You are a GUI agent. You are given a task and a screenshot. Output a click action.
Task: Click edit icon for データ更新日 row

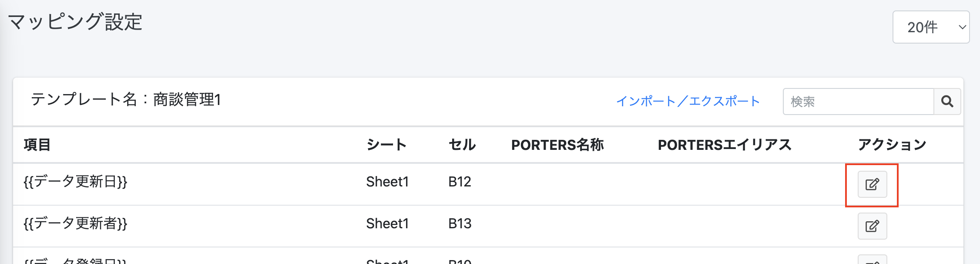click(x=872, y=184)
